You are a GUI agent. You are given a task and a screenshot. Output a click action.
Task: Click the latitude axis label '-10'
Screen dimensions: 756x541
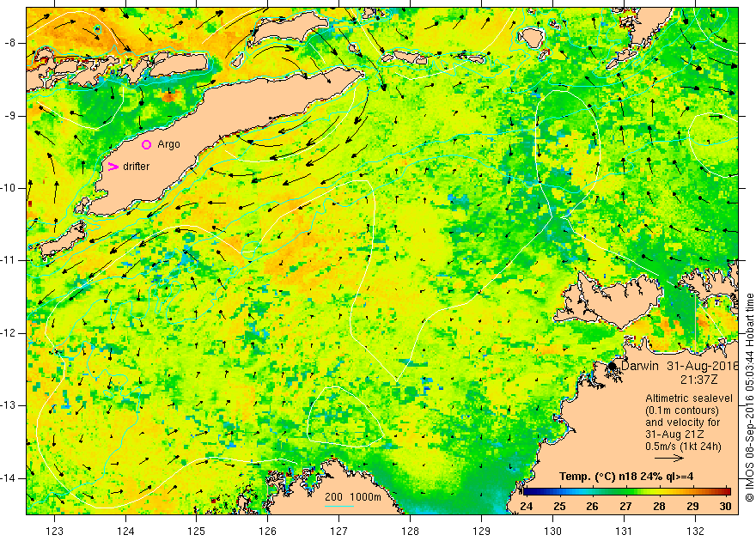click(x=9, y=188)
